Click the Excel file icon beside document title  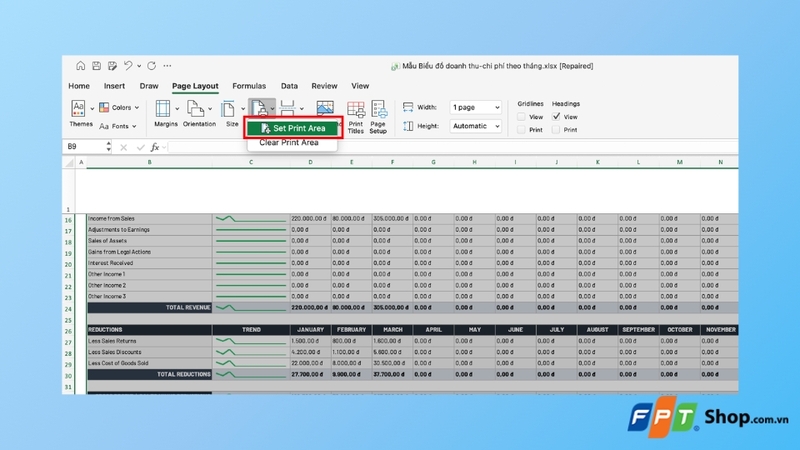(395, 66)
